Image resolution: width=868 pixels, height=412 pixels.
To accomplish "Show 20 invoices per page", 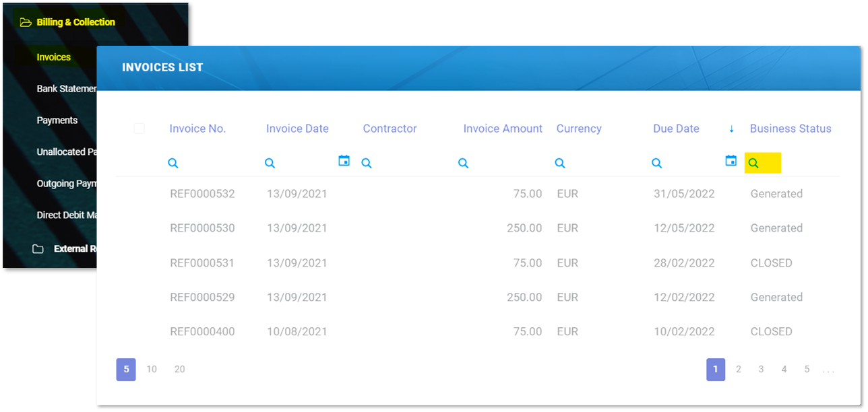I will [179, 369].
